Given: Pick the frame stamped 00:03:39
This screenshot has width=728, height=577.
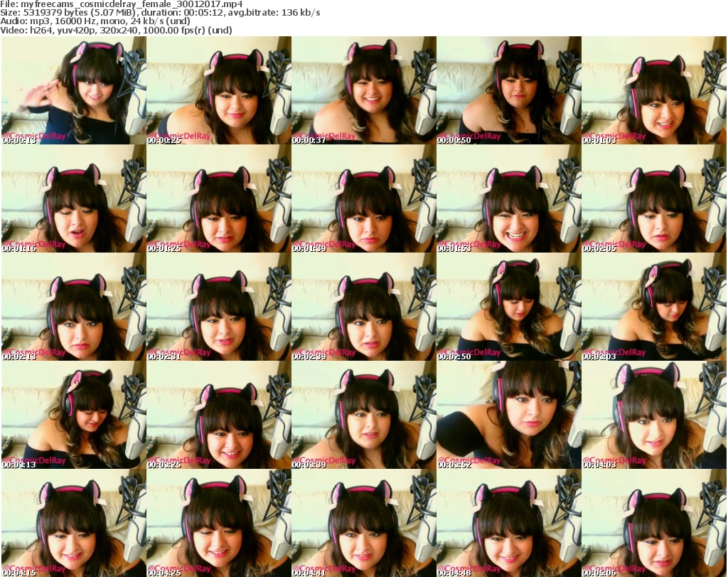Looking at the screenshot, I should pos(364,415).
